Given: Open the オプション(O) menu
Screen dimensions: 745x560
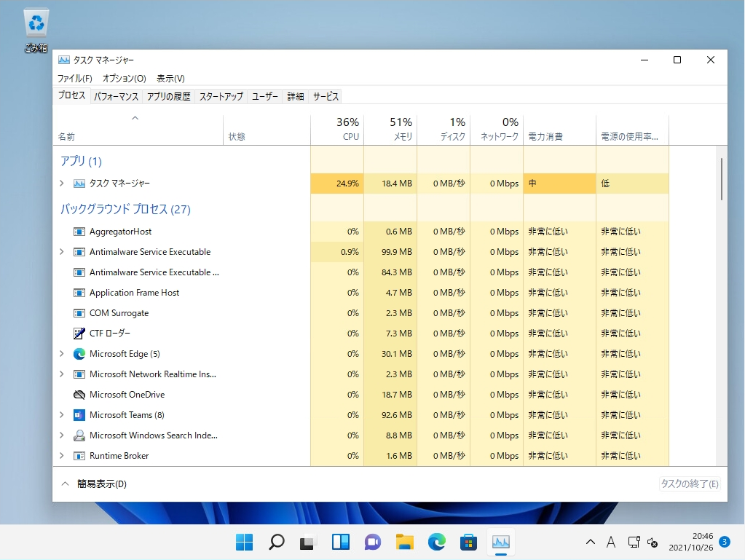Looking at the screenshot, I should (124, 79).
